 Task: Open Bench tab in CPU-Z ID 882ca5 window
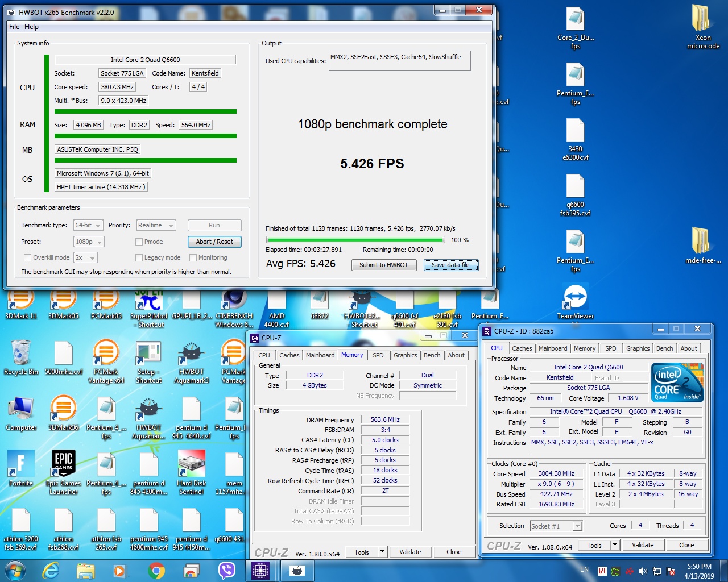(664, 348)
